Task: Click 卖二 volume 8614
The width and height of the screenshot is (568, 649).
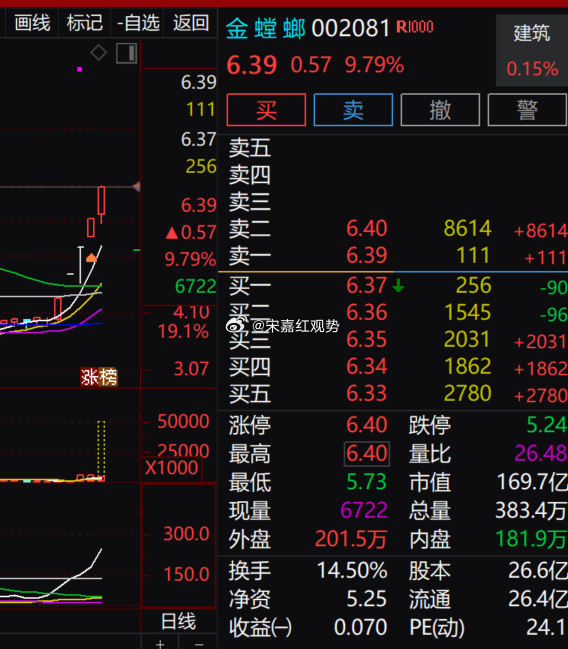Action: pos(467,228)
